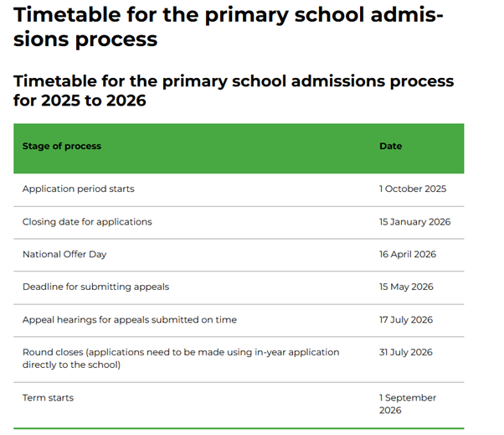The height and width of the screenshot is (435, 504).
Task: Click the 'National Offer Day' row label
Action: point(64,254)
